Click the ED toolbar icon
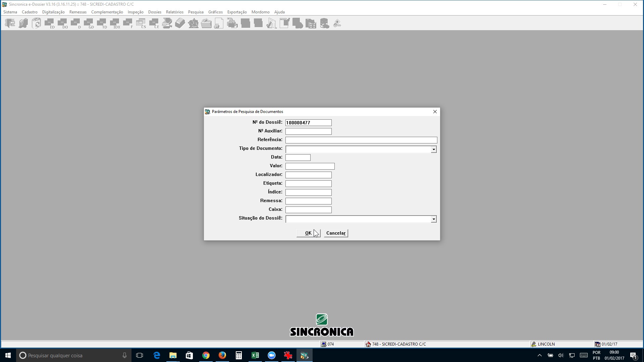 [x=50, y=23]
